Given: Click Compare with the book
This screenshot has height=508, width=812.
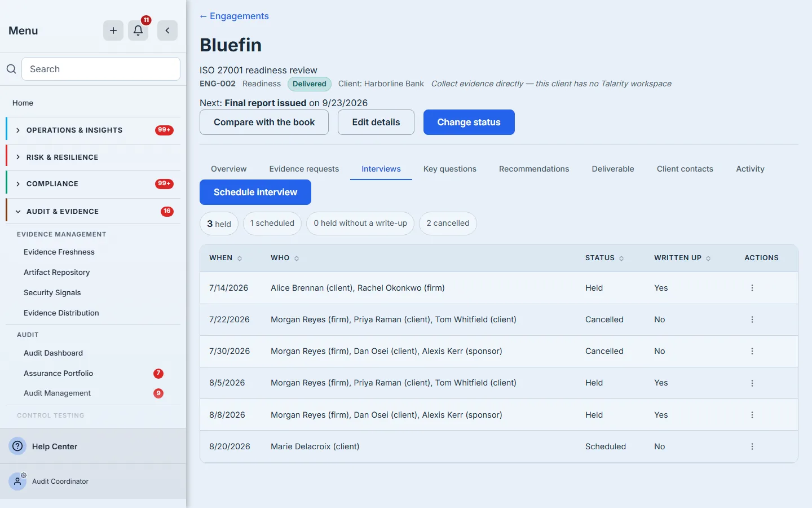Looking at the screenshot, I should pyautogui.click(x=264, y=122).
